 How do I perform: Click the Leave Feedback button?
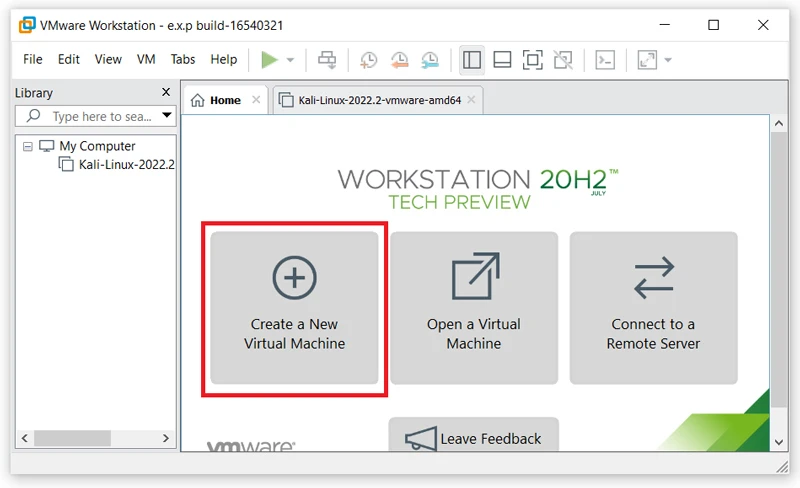click(474, 435)
